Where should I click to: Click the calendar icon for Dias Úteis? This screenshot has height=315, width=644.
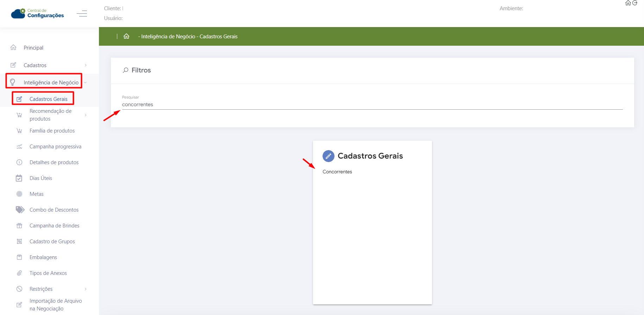[x=19, y=178]
